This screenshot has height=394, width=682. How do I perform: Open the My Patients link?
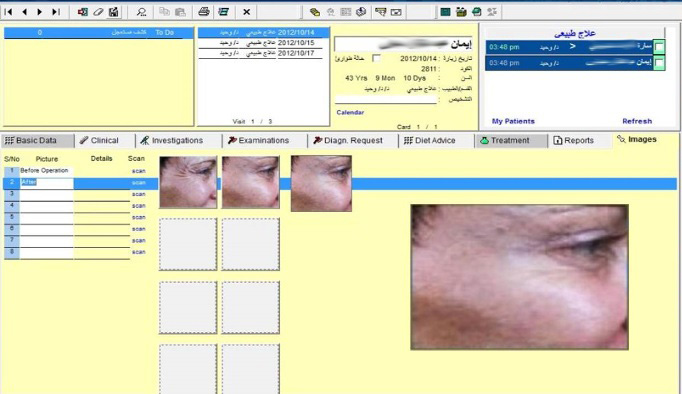pos(513,121)
